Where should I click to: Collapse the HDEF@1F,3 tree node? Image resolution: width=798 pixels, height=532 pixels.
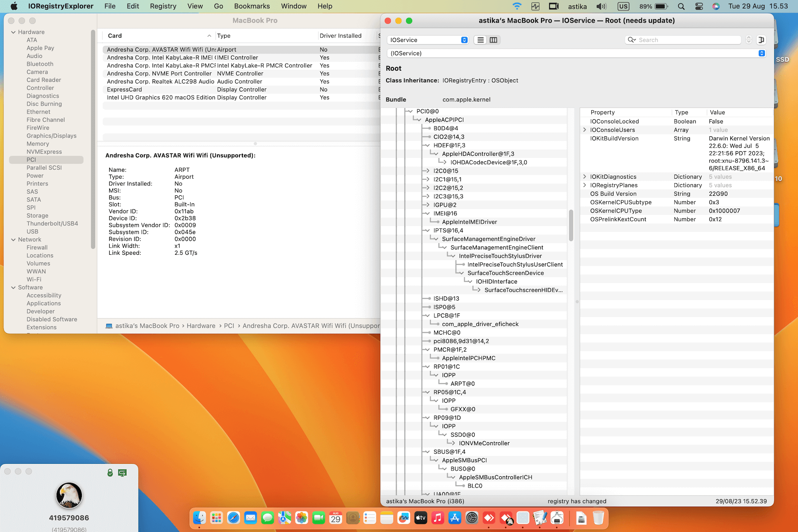(427, 145)
